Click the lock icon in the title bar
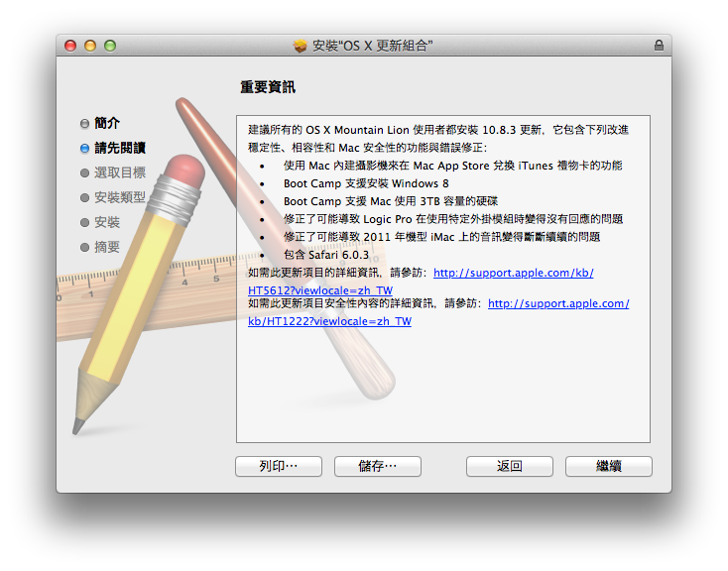 coord(659,45)
